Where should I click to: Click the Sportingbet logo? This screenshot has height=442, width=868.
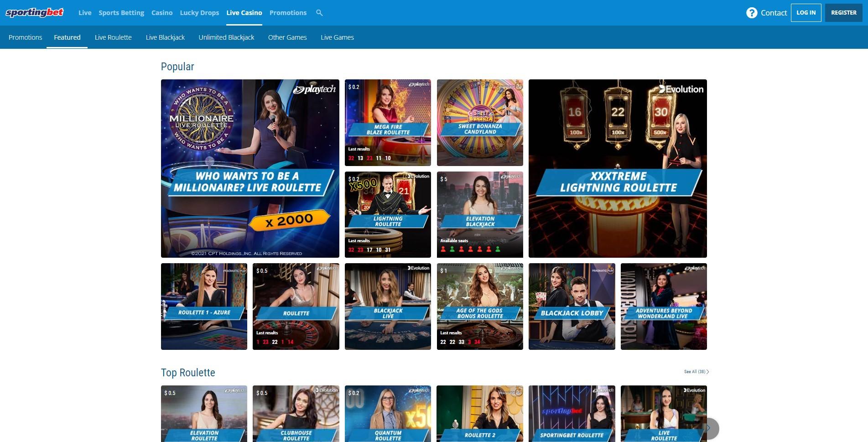click(34, 13)
